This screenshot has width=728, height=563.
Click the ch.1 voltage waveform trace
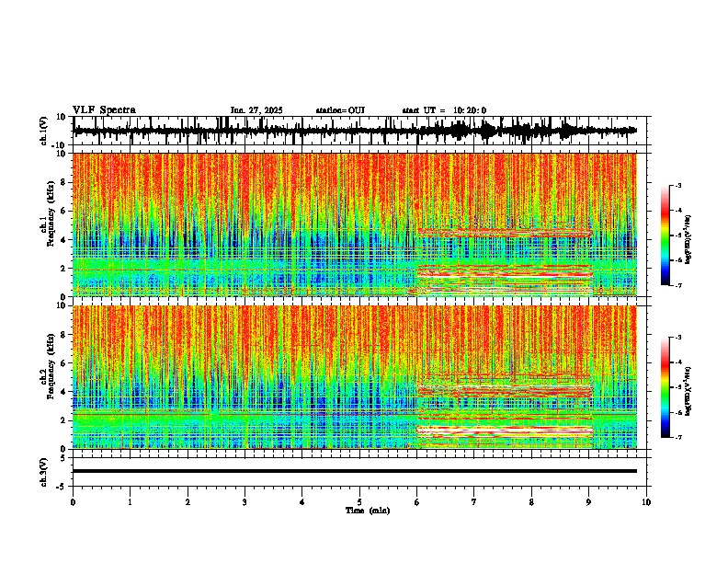(x=355, y=131)
